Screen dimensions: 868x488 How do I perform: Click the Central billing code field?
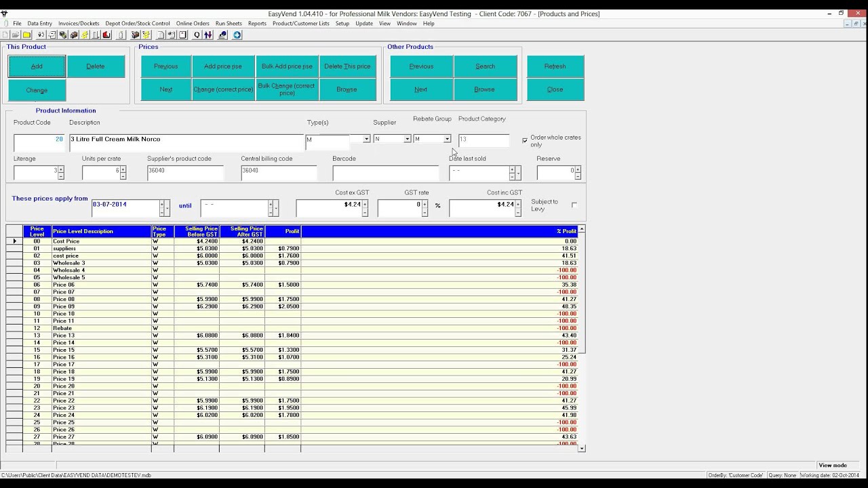[279, 173]
